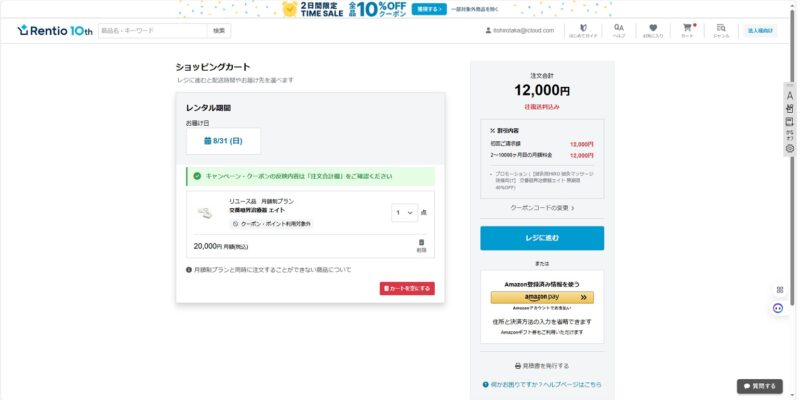Empty the cart (カートを空にする)
800x400 pixels.
(407, 288)
